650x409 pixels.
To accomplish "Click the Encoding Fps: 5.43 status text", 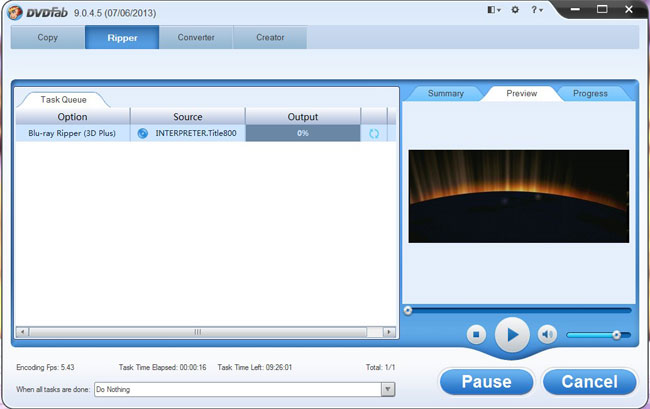I will (45, 367).
